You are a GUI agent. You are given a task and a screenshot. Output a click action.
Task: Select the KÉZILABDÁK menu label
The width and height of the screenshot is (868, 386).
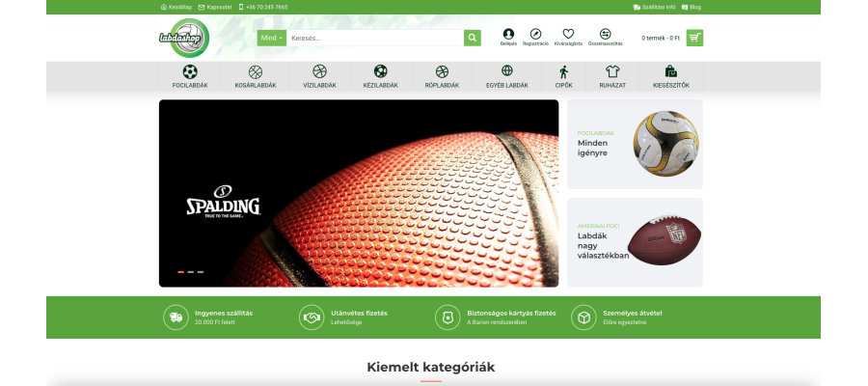380,85
